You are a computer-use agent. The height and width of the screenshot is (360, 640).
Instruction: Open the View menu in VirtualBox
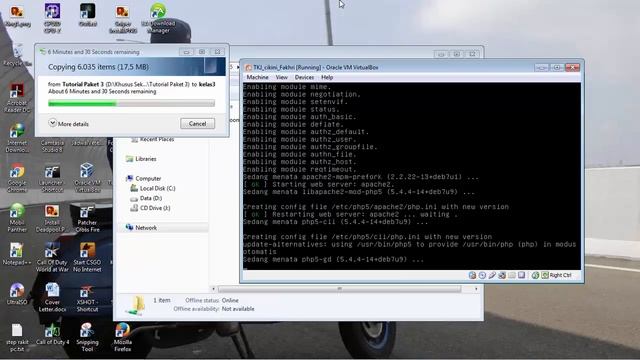click(x=282, y=77)
